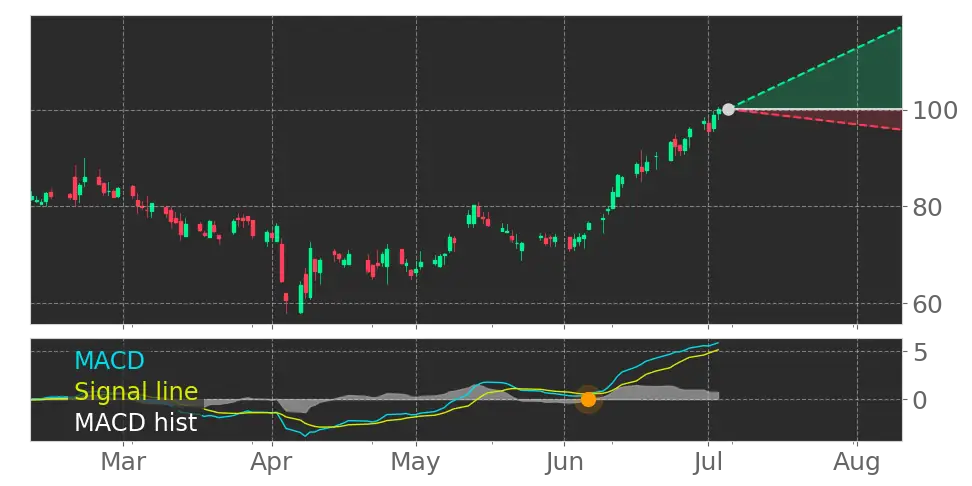Click the 5 value on MACD axis
This screenshot has width=972, height=486.
919,353
